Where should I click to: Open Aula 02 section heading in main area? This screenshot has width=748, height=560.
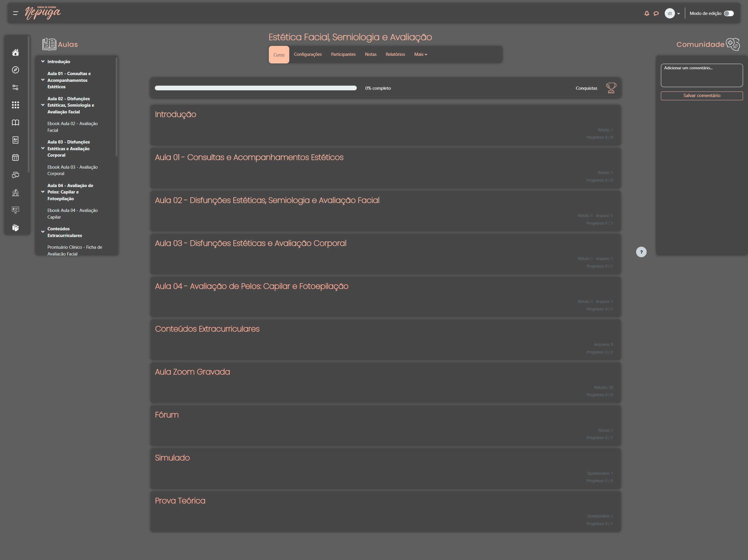(267, 200)
